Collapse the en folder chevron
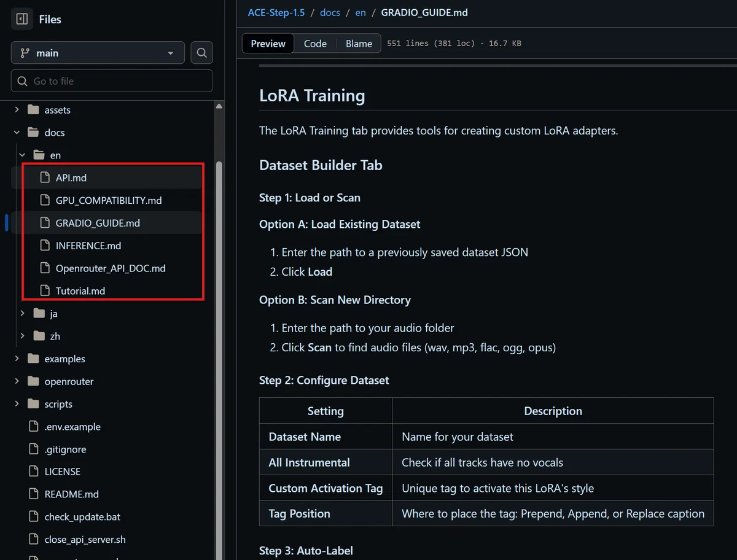 [x=23, y=155]
